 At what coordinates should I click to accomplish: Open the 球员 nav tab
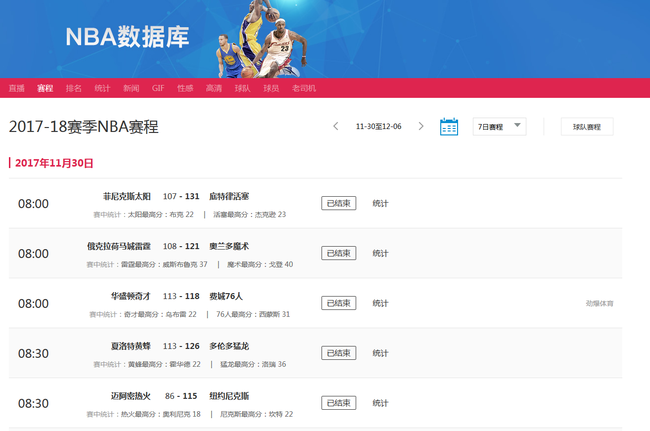271,88
